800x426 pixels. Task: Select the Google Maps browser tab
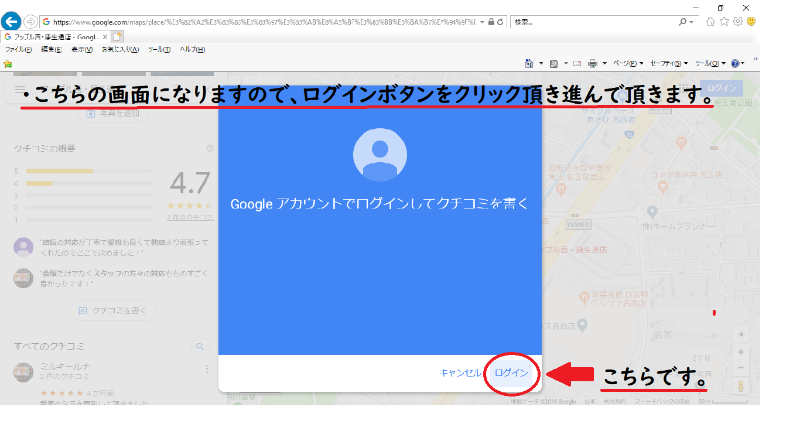55,36
